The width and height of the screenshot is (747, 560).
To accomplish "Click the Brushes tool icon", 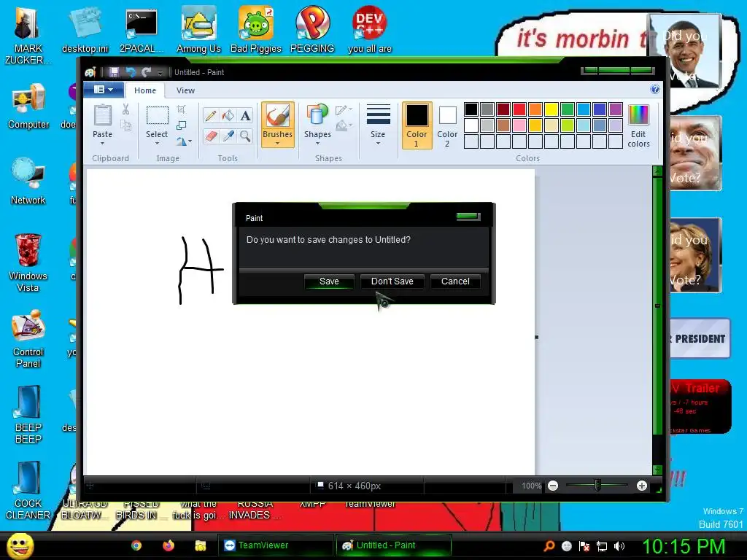I will click(277, 116).
